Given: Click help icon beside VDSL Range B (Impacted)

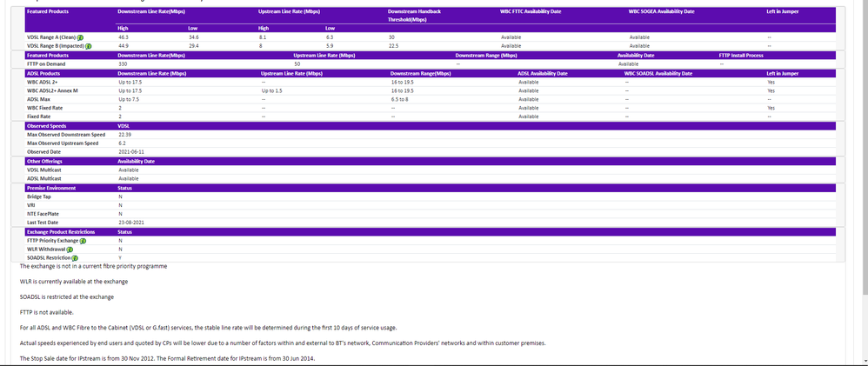Looking at the screenshot, I should point(89,47).
